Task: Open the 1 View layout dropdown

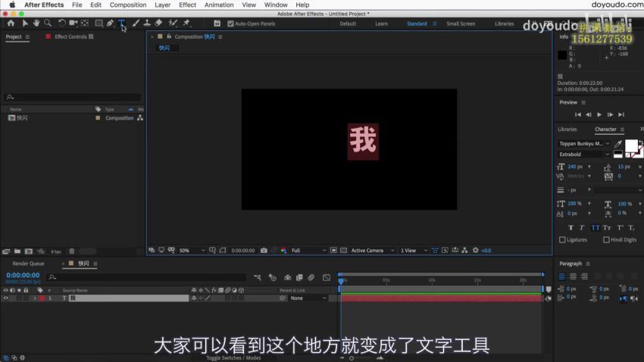Action: (414, 251)
